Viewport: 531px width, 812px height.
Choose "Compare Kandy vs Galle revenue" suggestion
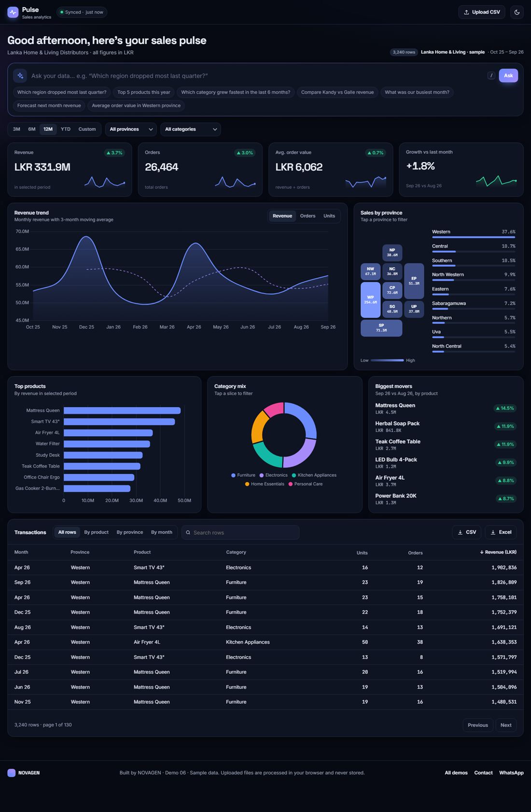[x=337, y=92]
